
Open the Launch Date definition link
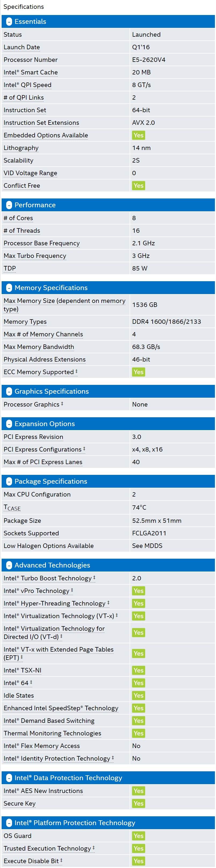pyautogui.click(x=21, y=47)
